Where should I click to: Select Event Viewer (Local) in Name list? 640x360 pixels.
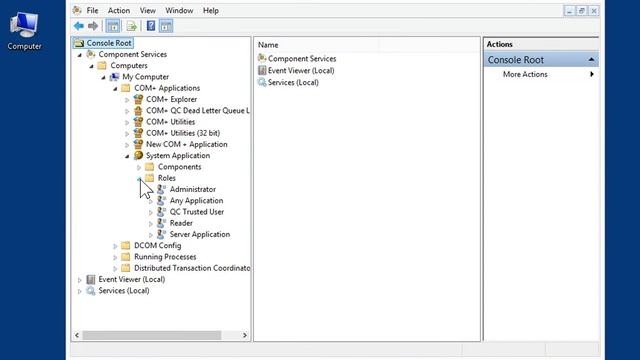[x=301, y=71]
